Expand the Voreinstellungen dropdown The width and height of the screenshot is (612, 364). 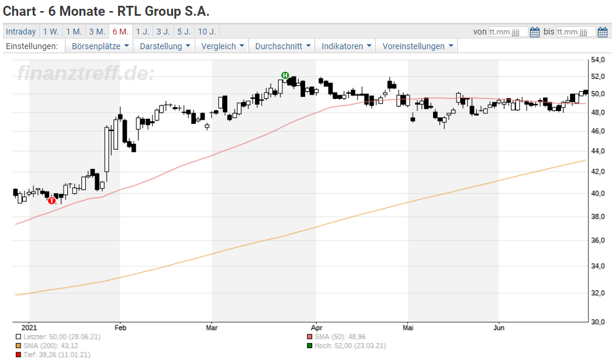[x=417, y=46]
